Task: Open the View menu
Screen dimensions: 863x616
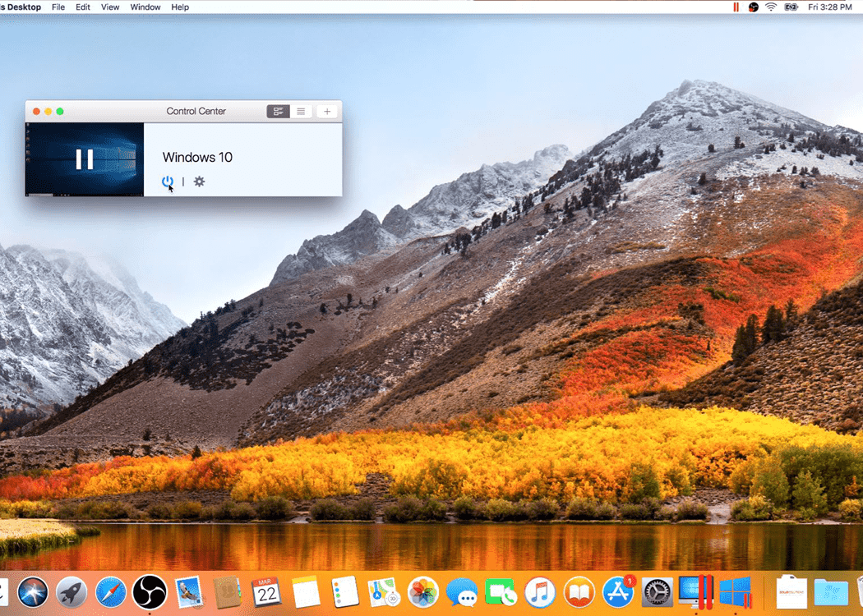Action: (110, 7)
